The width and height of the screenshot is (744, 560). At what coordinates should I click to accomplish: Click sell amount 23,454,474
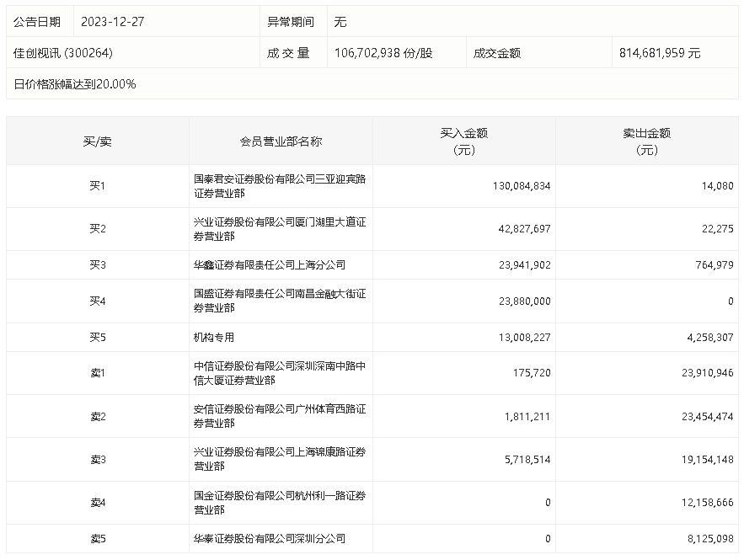pyautogui.click(x=708, y=416)
